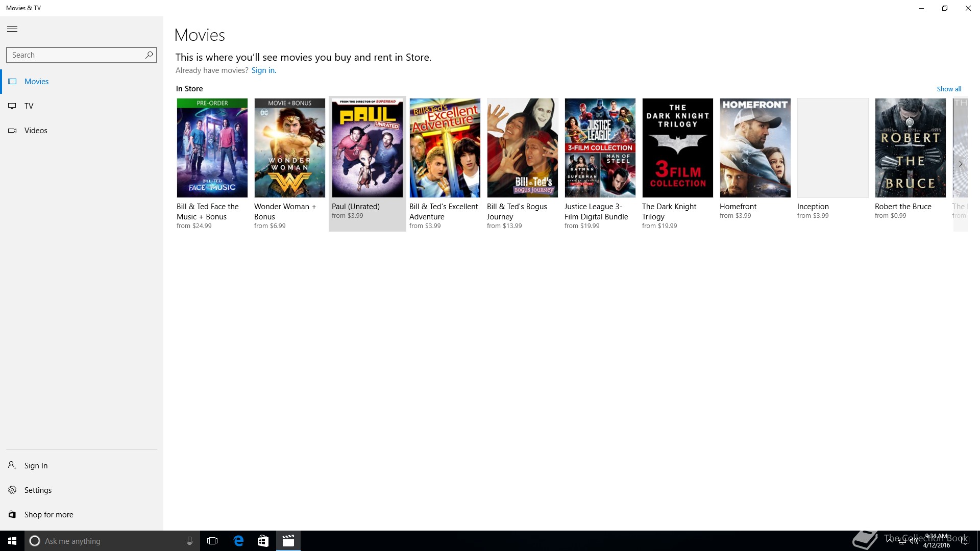
Task: Click the 'from $24.99' price text
Action: [194, 226]
